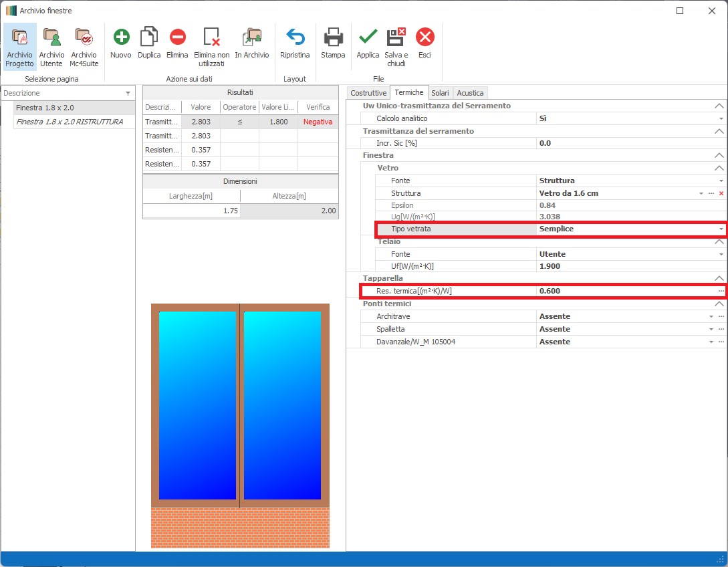Open the Archivio Mc4Suite archive
Image resolution: width=728 pixels, height=567 pixels.
pyautogui.click(x=84, y=47)
